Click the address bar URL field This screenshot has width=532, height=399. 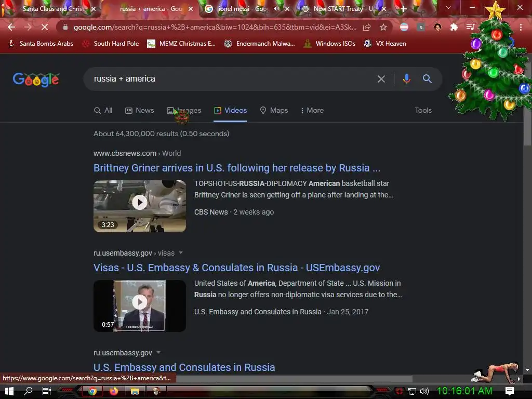coord(215,27)
